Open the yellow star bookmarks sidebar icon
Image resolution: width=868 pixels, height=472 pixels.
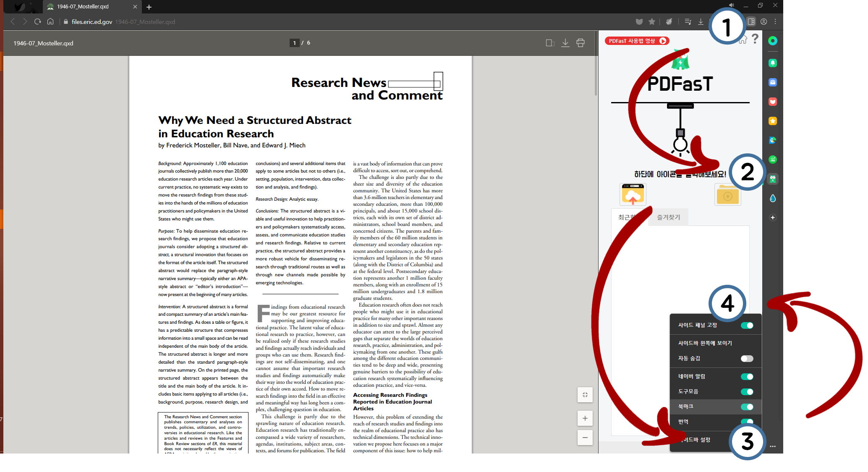tap(772, 121)
